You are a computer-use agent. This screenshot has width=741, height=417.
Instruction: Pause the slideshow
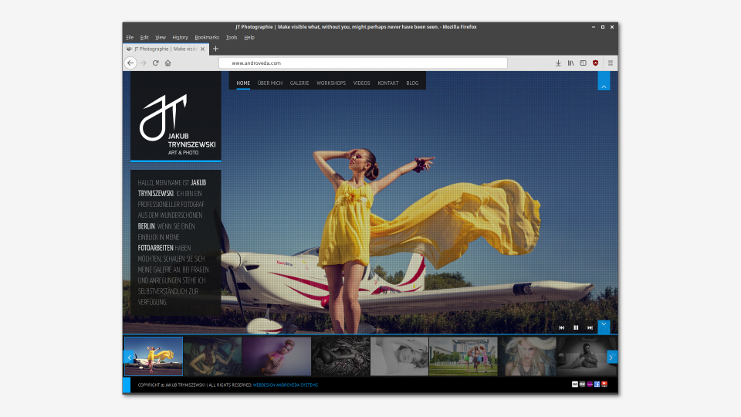[x=576, y=328]
